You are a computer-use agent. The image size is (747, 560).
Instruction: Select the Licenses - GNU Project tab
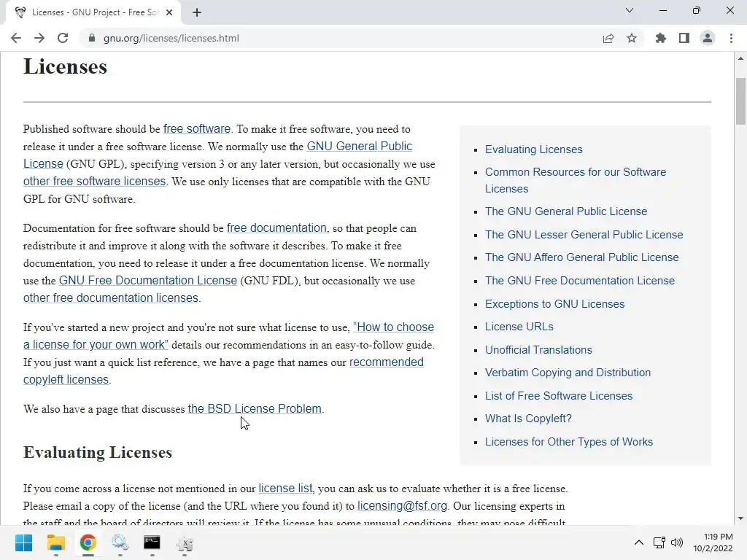point(93,12)
